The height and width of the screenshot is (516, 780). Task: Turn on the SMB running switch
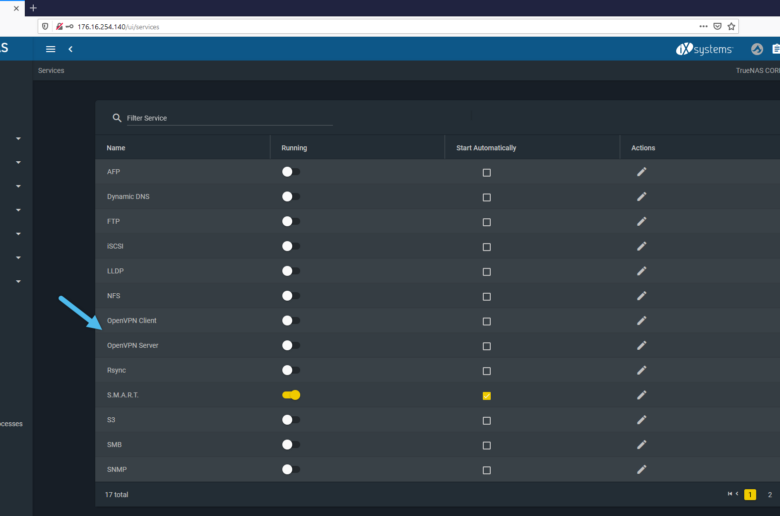[291, 444]
